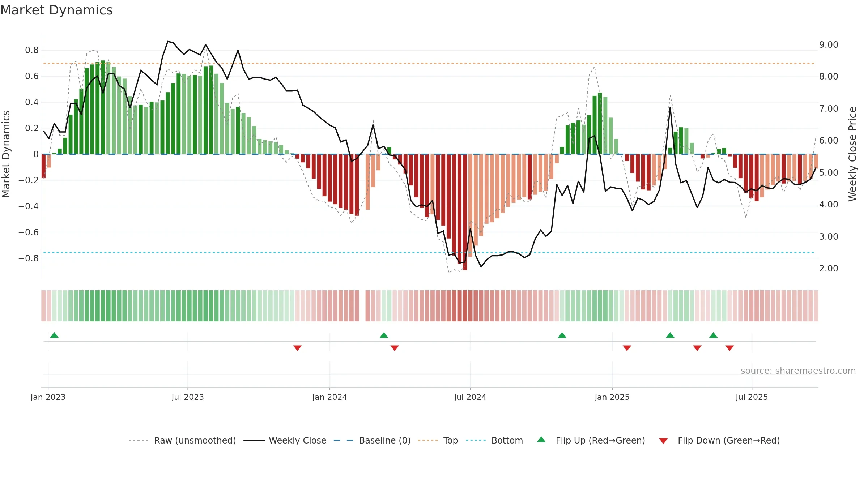Click the last Flip Down triangle before Jul 2025

coord(729,348)
